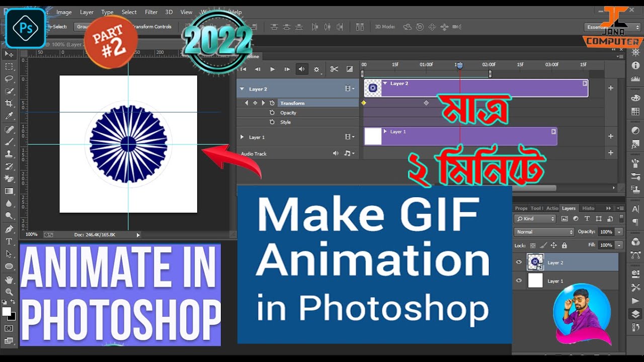644x362 pixels.
Task: Select the Blur tool
Action: tap(9, 204)
